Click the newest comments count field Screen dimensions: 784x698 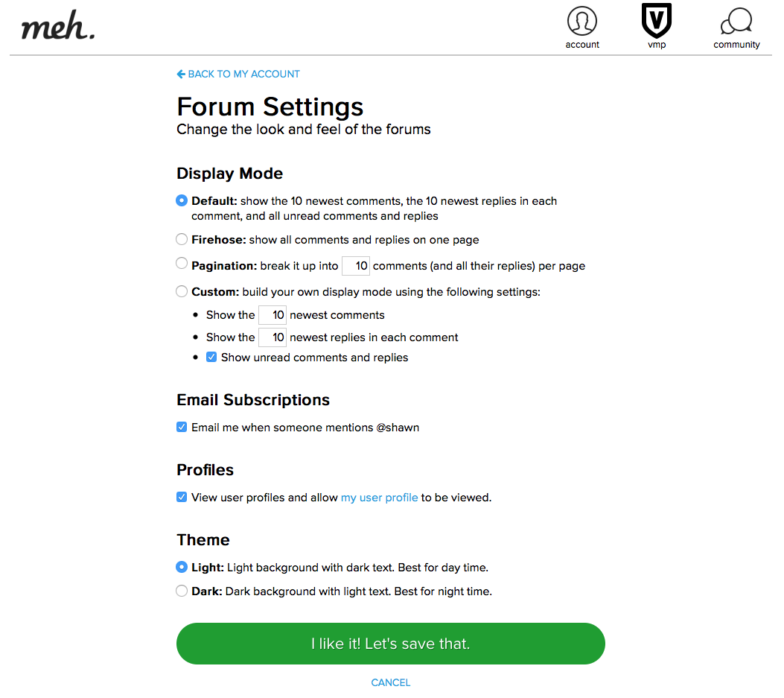pos(273,315)
